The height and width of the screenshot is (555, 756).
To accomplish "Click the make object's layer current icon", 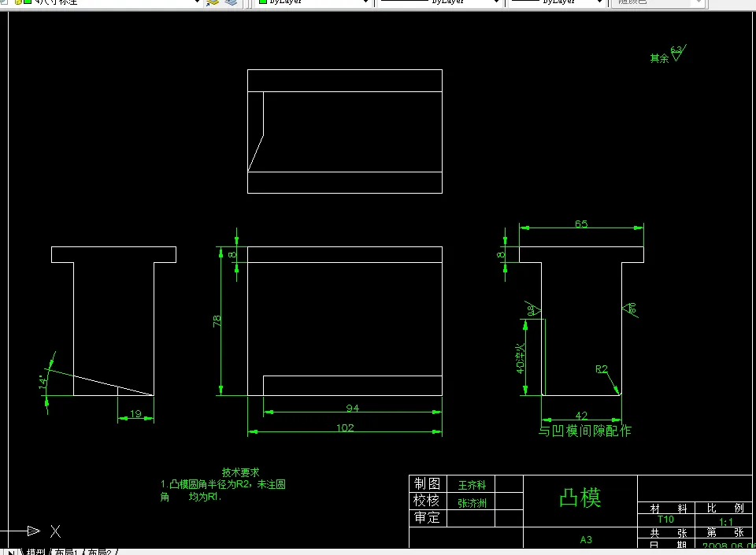I will (x=213, y=2).
